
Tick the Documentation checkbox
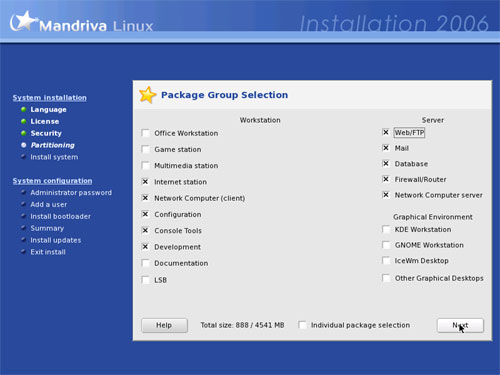pyautogui.click(x=145, y=263)
